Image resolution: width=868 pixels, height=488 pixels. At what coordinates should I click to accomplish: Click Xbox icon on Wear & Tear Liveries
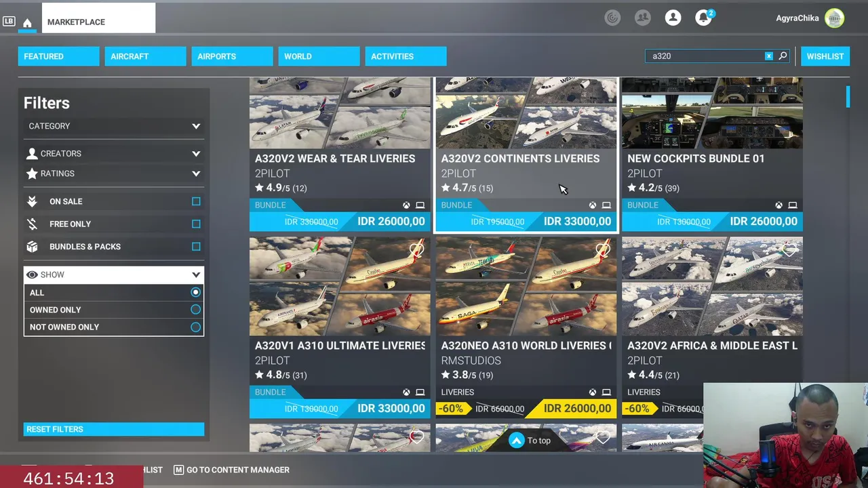(406, 205)
